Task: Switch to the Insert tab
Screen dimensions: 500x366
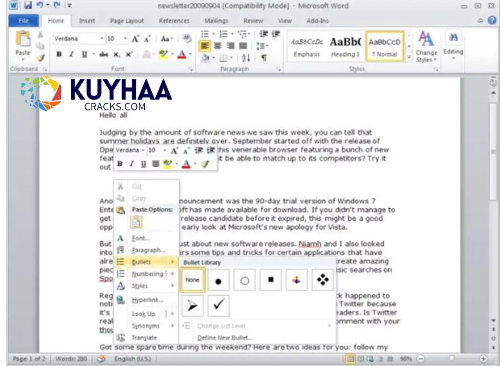Action: 87,21
